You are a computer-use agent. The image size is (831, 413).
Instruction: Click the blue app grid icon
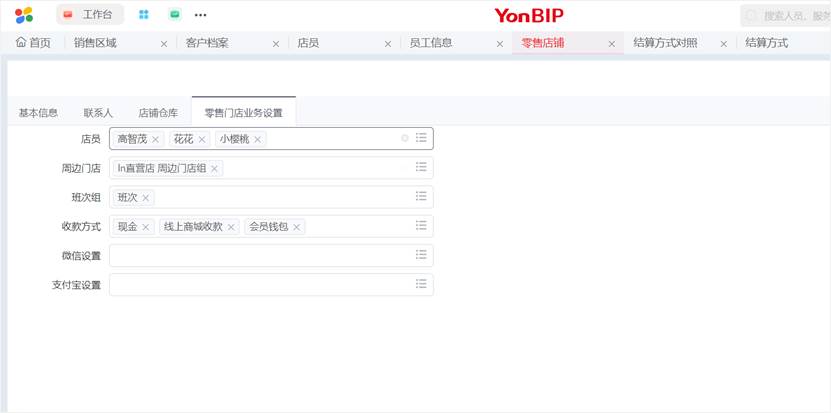[x=144, y=15]
